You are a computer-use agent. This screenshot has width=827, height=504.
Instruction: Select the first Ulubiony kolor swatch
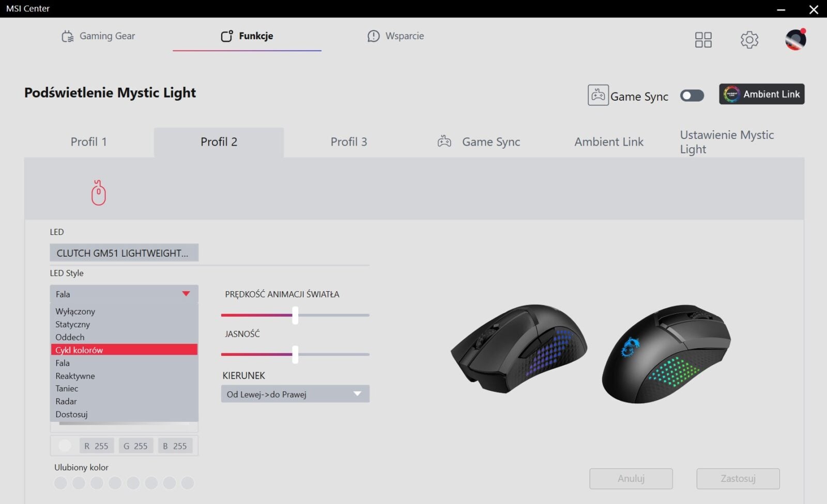pos(60,483)
